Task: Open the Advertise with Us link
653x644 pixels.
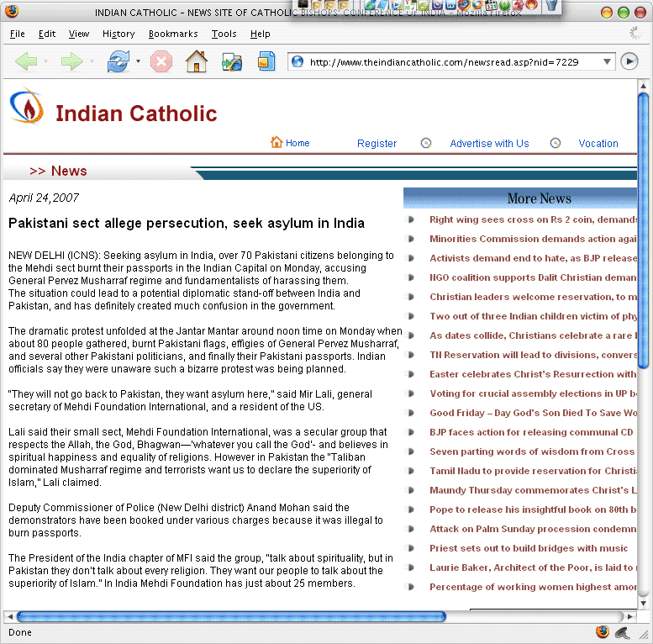Action: [x=489, y=143]
